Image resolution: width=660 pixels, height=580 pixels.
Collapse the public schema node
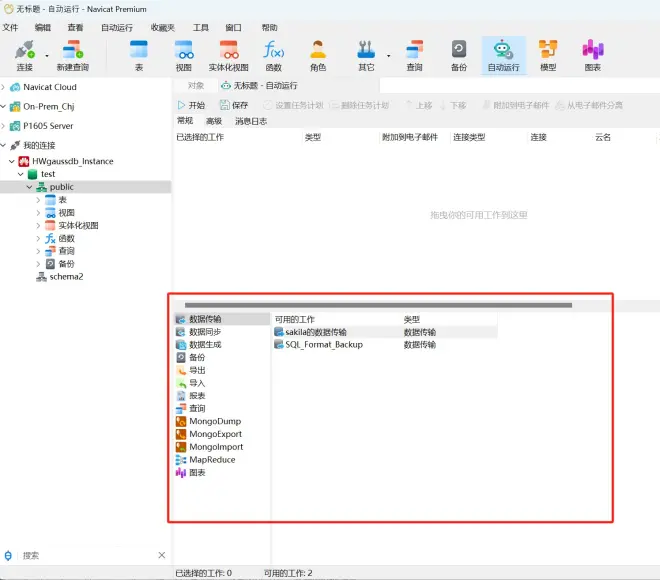[x=29, y=187]
